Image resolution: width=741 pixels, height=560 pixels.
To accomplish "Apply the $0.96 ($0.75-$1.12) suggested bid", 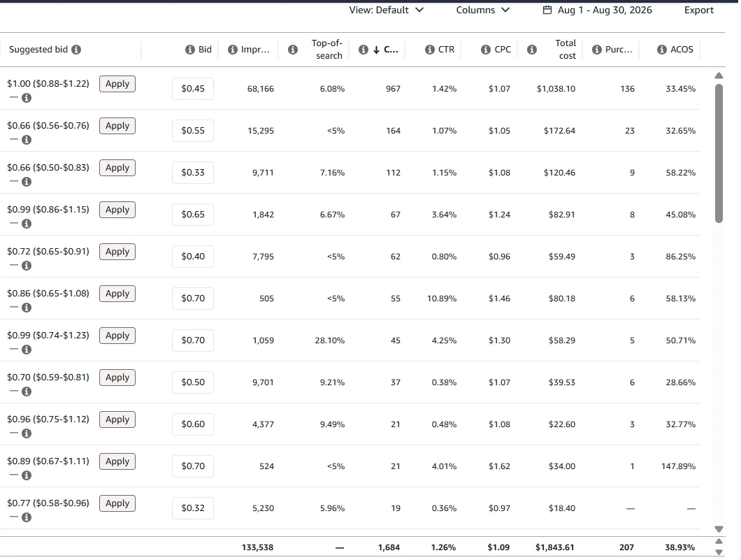I will pos(117,419).
